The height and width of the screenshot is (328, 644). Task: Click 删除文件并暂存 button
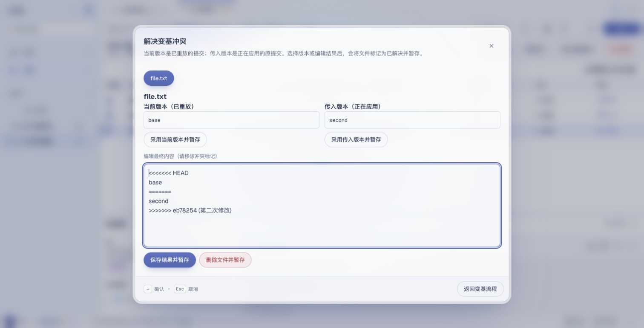[x=225, y=260]
